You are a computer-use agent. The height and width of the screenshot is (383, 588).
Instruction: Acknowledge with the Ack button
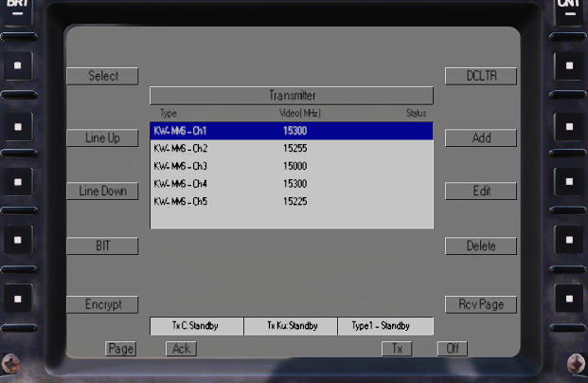point(180,349)
